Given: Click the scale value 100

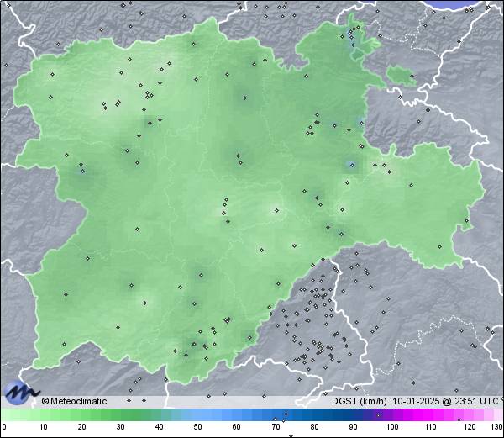Looking at the screenshot, I should tap(392, 427).
